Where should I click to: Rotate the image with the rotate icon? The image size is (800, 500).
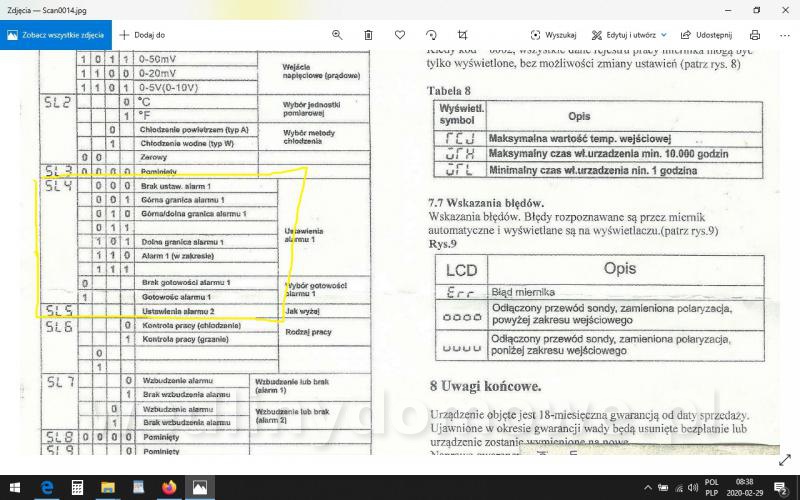(x=431, y=35)
